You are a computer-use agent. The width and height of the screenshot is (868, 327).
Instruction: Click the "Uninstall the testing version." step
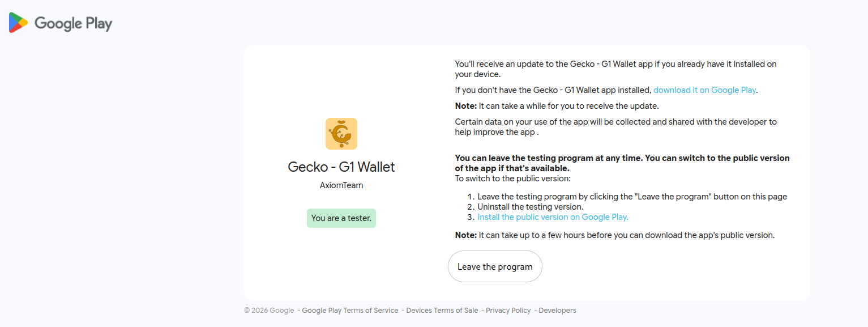click(530, 207)
